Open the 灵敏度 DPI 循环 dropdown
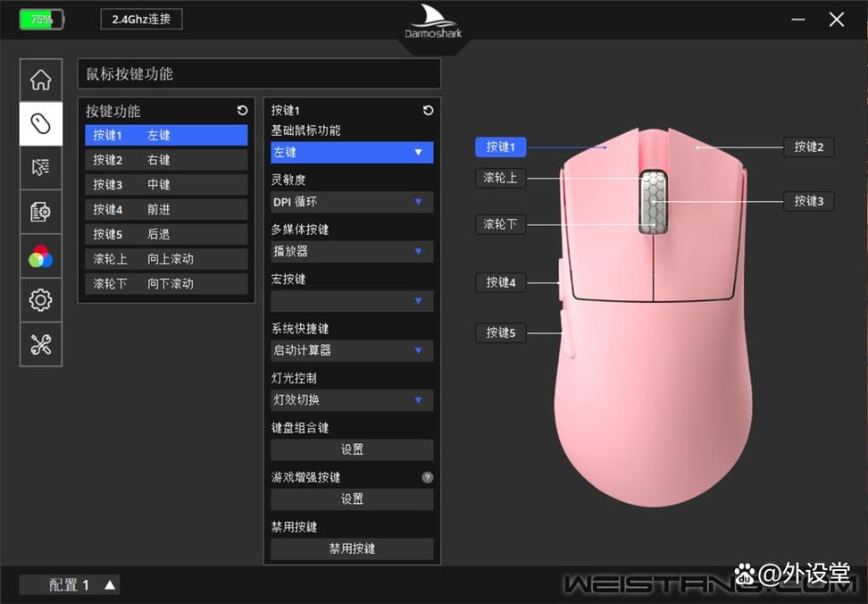Image resolution: width=868 pixels, height=604 pixels. 352,202
